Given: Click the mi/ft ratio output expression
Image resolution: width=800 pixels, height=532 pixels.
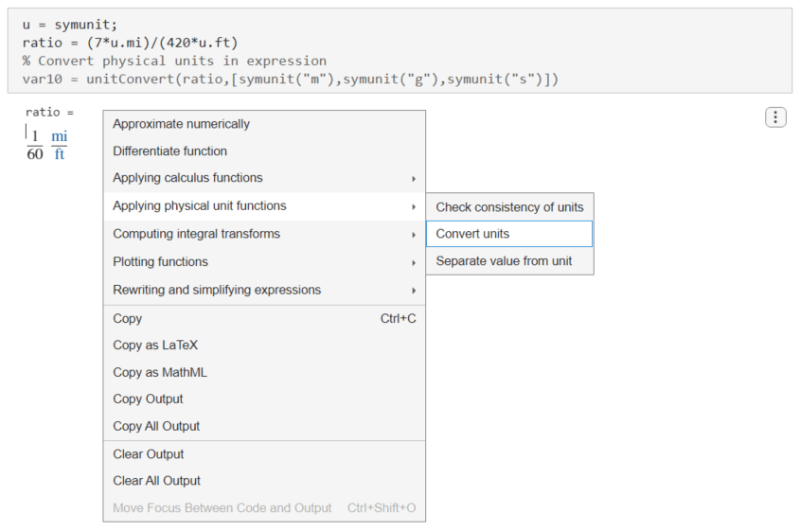Looking at the screenshot, I should (47, 145).
